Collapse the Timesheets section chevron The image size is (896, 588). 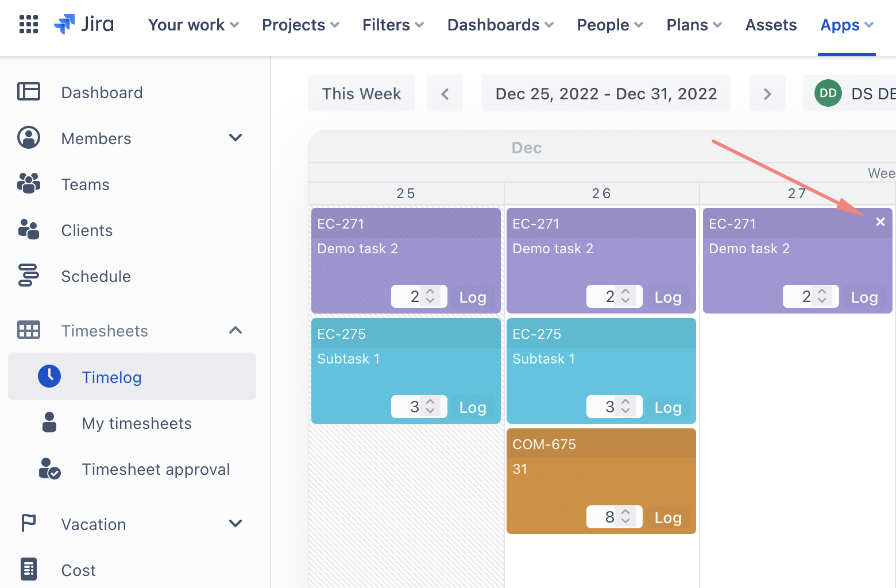[235, 330]
